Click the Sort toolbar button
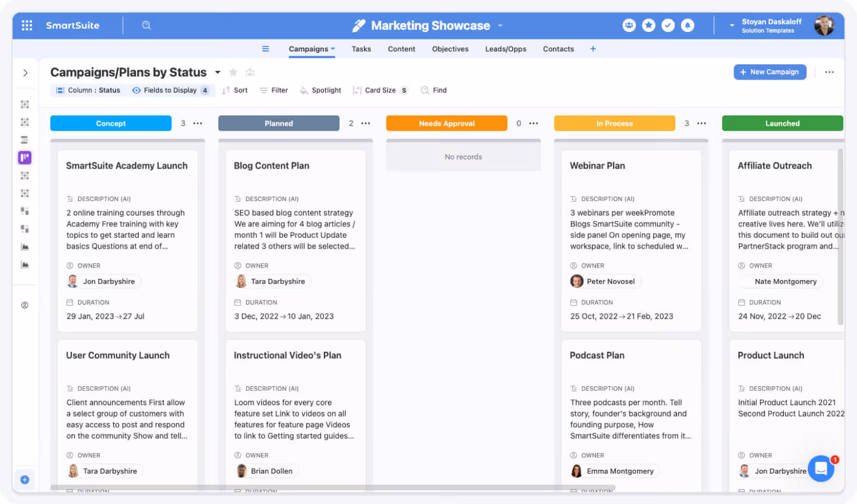This screenshot has height=504, width=857. pyautogui.click(x=235, y=90)
